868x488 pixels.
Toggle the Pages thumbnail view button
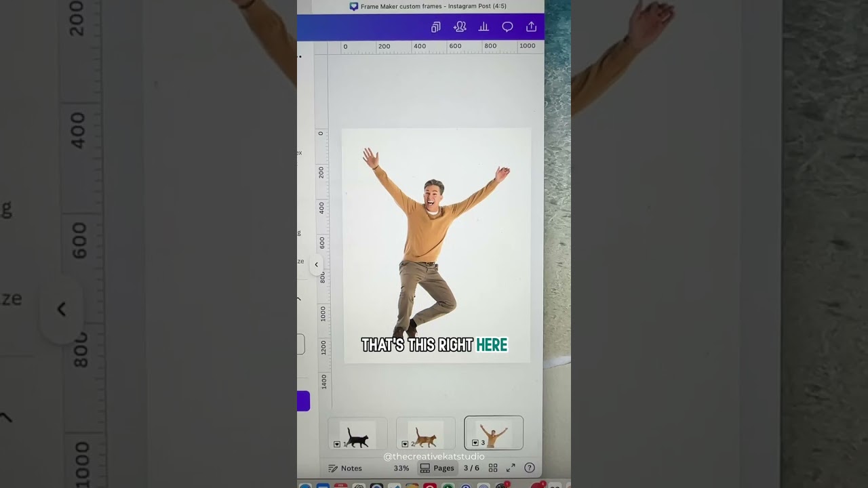(437, 468)
